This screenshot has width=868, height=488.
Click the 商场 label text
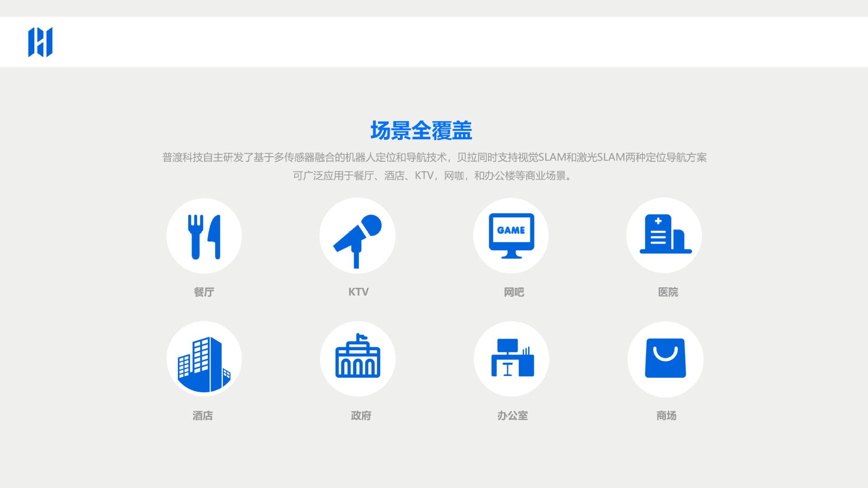tap(666, 416)
